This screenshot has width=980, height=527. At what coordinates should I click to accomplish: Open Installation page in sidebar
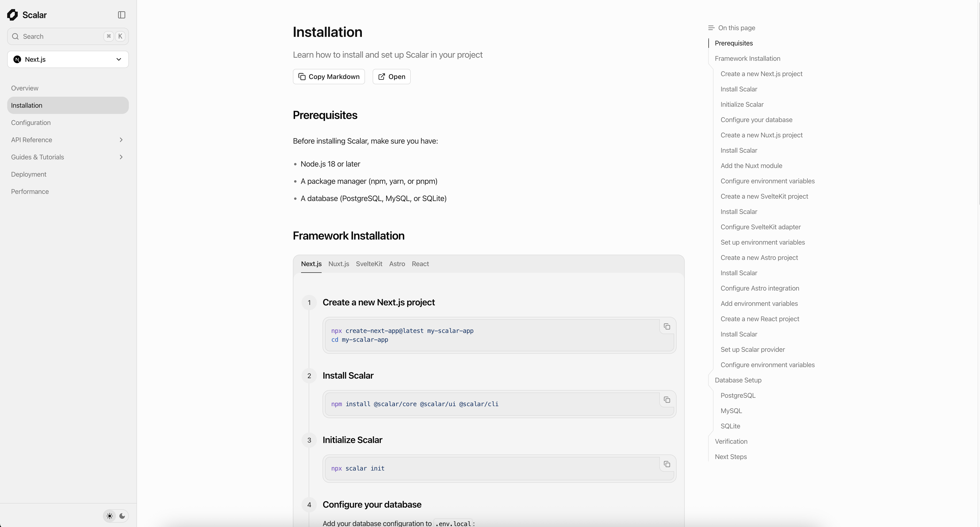(68, 105)
